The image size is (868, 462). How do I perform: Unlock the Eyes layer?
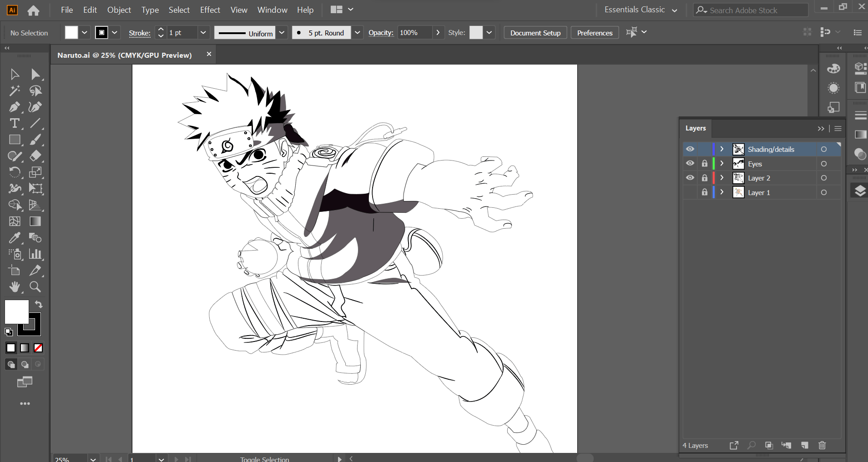click(x=705, y=163)
